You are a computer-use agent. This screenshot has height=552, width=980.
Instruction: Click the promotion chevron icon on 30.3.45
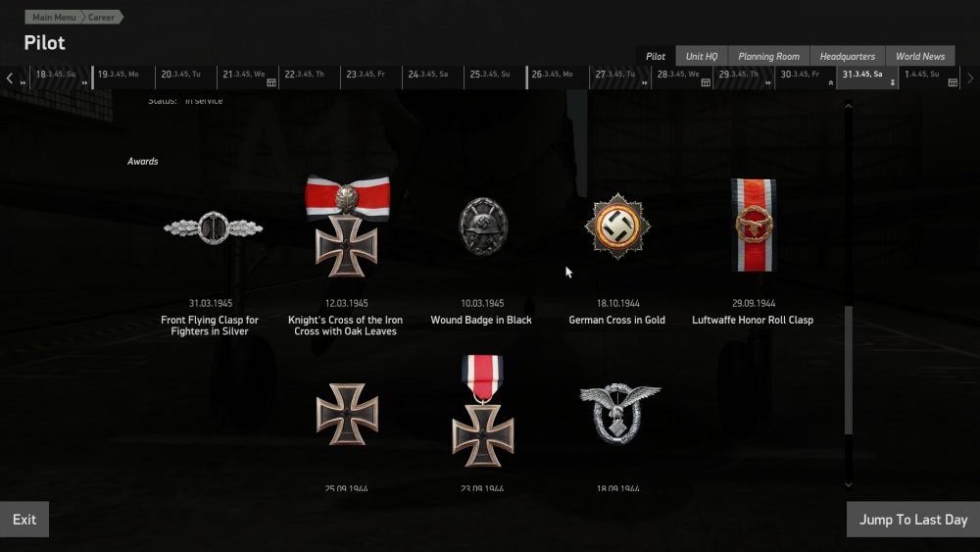831,82
